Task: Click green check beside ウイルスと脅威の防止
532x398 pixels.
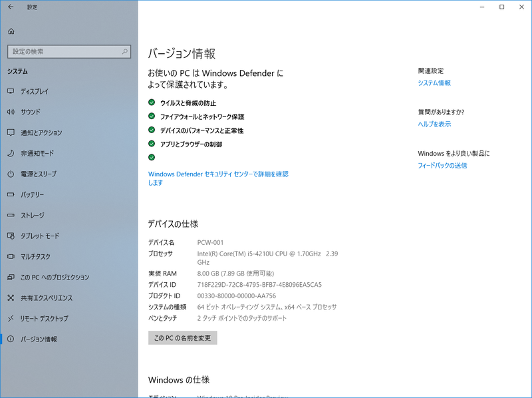Action: [152, 102]
